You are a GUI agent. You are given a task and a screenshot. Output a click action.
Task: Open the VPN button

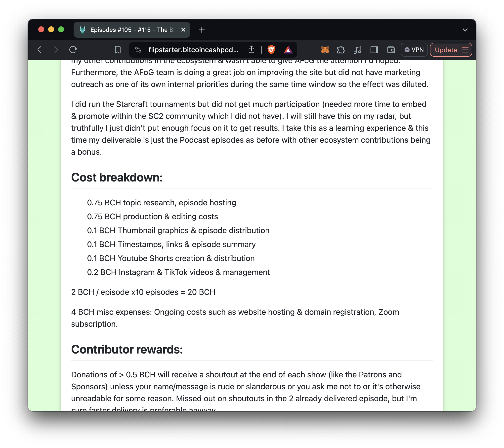[414, 50]
